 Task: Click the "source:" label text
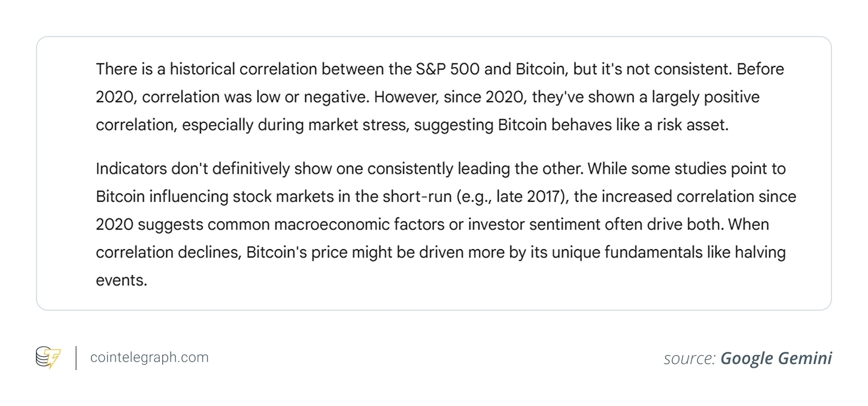point(689,358)
